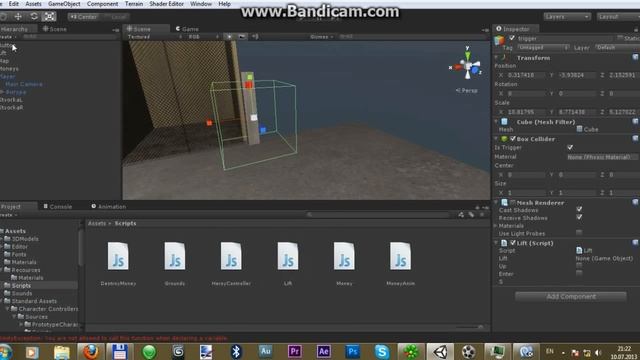Open the Layers dropdown in top toolbar
Screen dimensions: 640x360
(x=567, y=17)
